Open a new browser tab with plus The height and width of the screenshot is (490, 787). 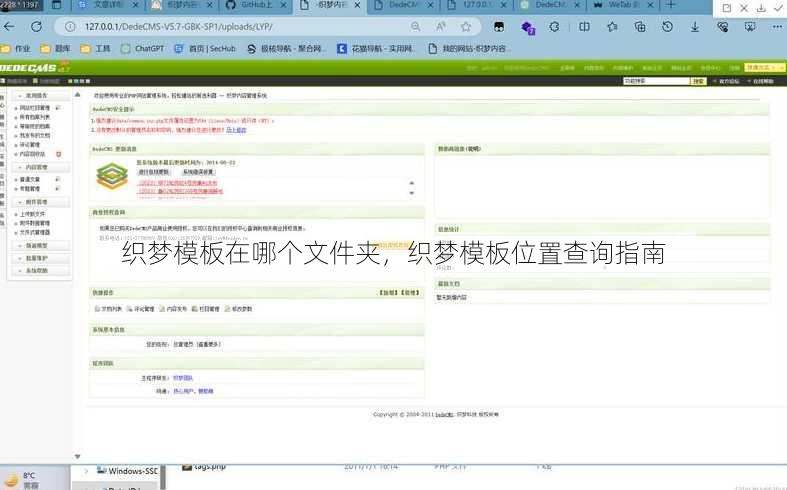670,5
